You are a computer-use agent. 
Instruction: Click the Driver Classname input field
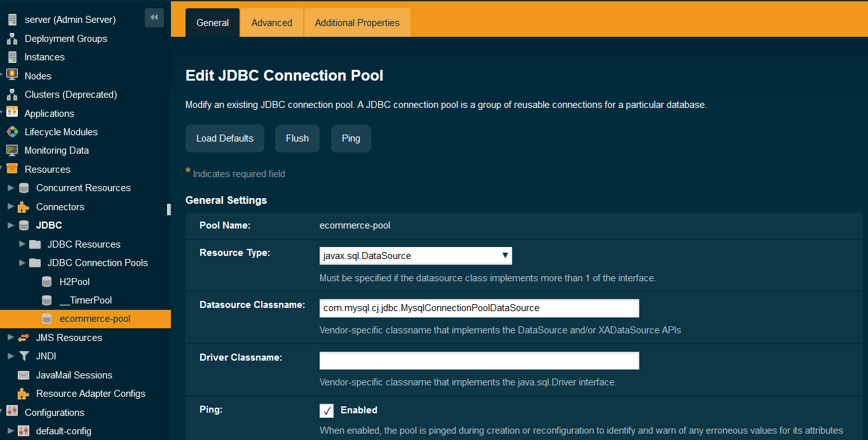click(x=479, y=360)
